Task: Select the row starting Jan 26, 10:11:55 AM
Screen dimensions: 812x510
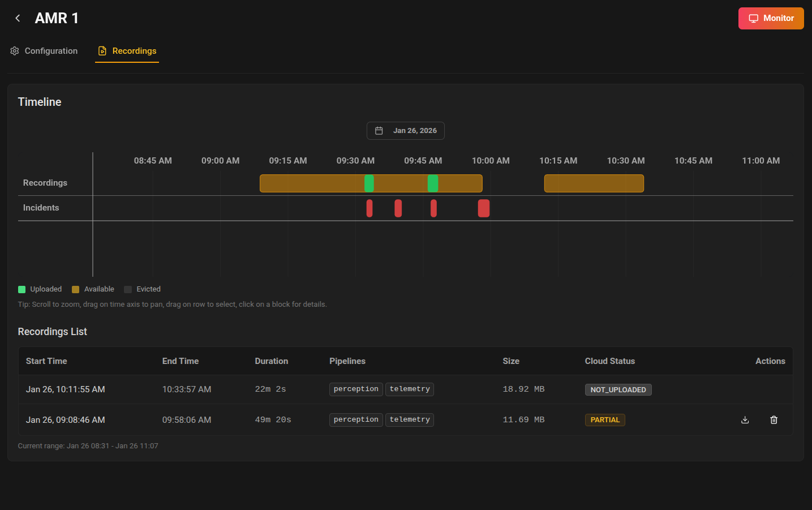Action: (405, 389)
